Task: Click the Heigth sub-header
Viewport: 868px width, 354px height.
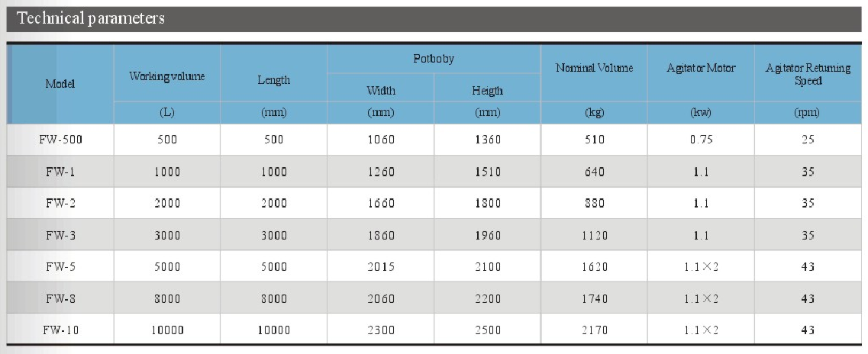Action: click(487, 91)
